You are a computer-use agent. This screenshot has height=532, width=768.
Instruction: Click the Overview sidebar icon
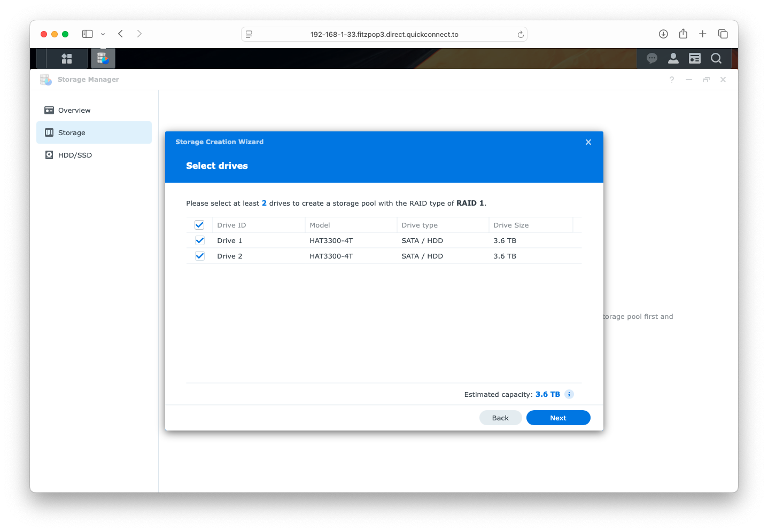[x=49, y=110]
